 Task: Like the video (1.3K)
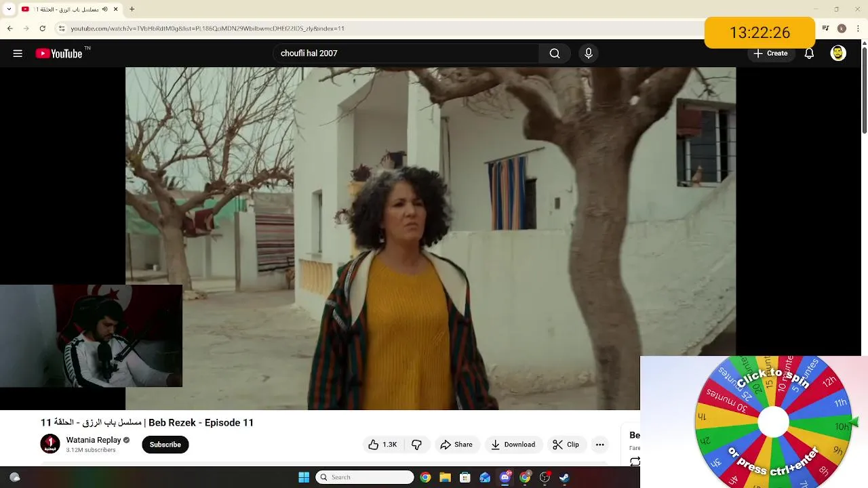point(383,445)
